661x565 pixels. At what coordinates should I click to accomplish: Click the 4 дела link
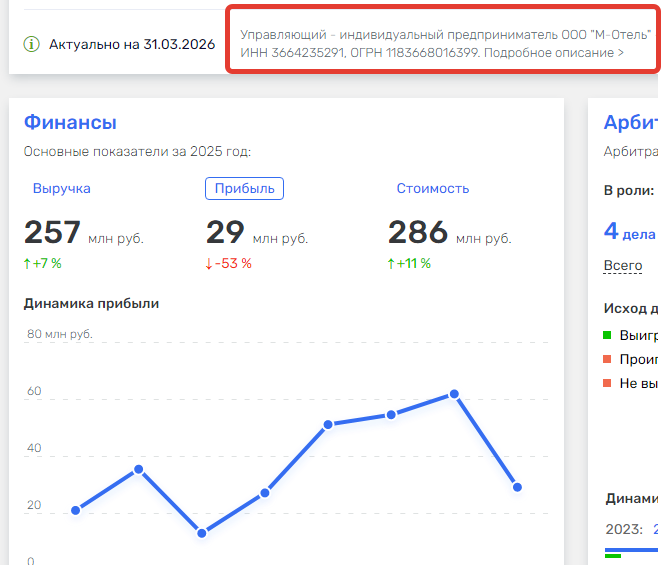click(630, 231)
